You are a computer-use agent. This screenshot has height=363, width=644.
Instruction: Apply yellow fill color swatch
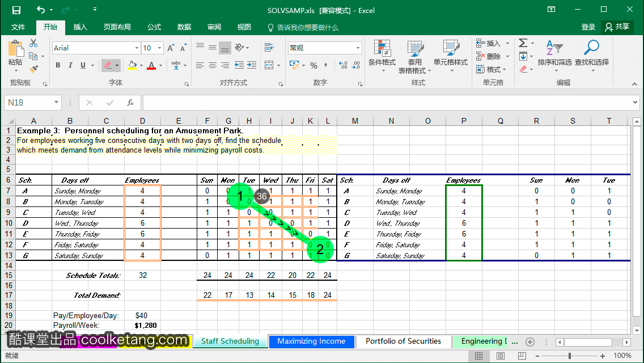(132, 65)
